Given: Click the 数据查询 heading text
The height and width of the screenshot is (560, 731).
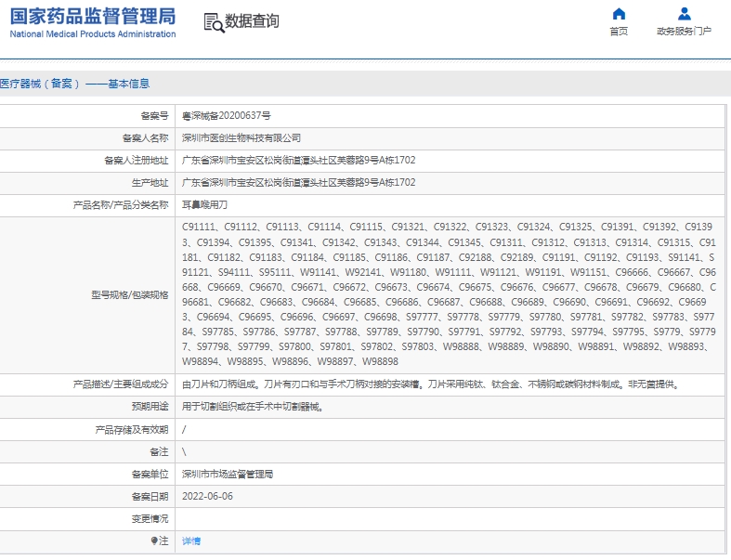Looking at the screenshot, I should pos(252,21).
